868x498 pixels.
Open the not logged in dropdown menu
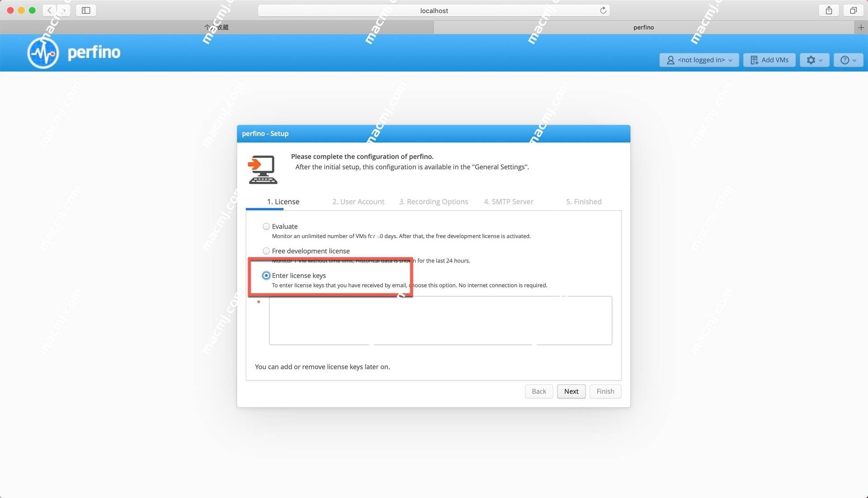point(699,59)
